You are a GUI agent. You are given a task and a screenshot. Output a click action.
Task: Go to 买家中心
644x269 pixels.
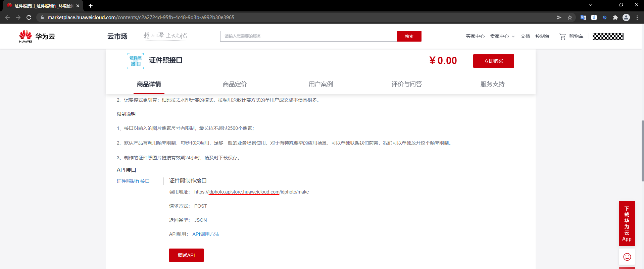point(475,36)
